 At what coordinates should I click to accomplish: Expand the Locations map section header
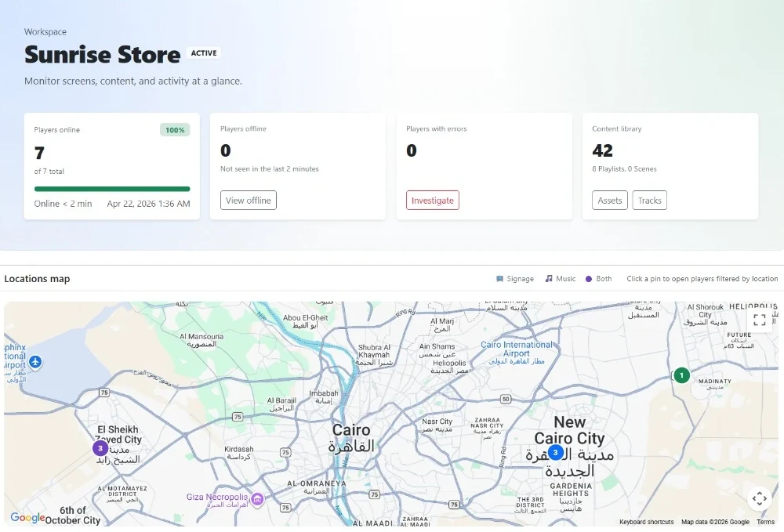click(x=37, y=278)
